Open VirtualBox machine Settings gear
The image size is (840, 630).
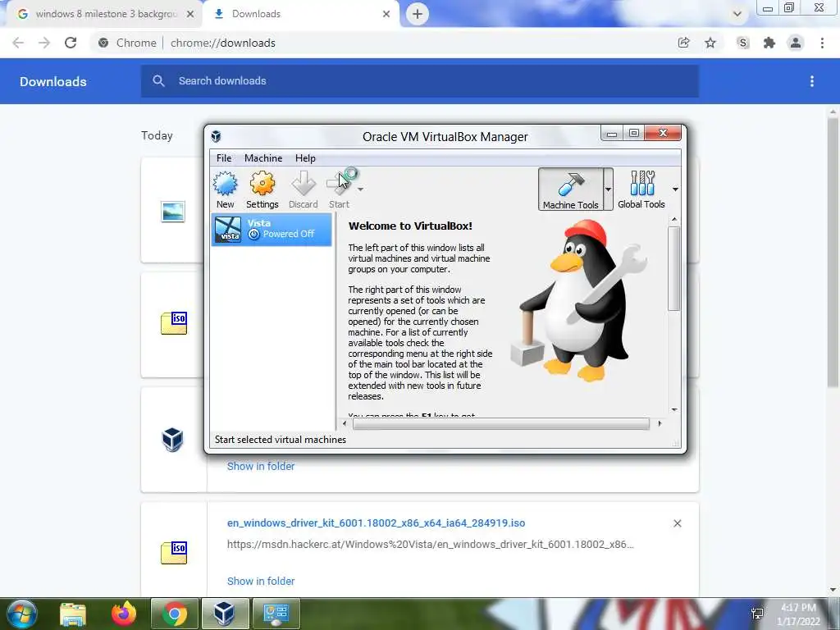(262, 189)
